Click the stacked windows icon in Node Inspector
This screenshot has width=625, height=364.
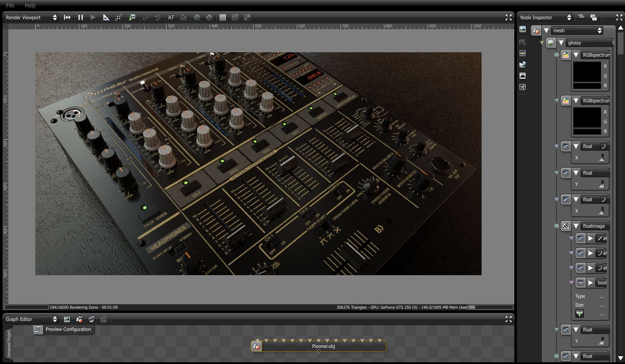(x=594, y=17)
